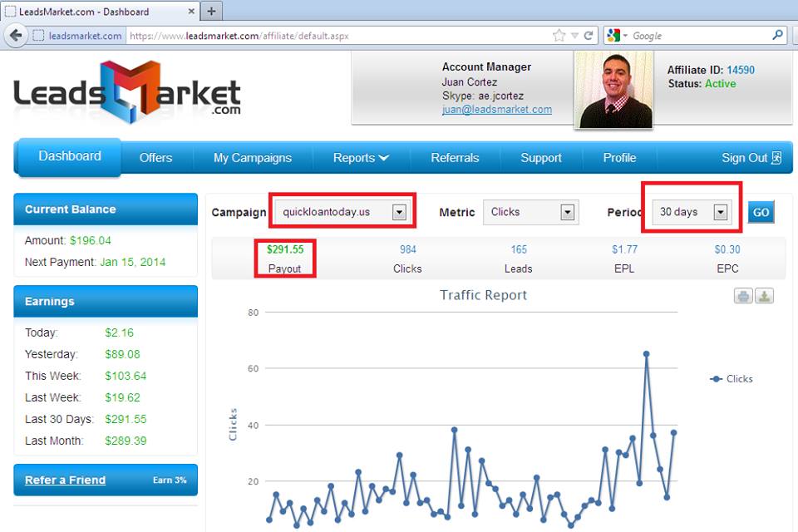Viewport: 798px width, 532px height.
Task: Open the URL history dropdown arrow
Action: pos(574,36)
